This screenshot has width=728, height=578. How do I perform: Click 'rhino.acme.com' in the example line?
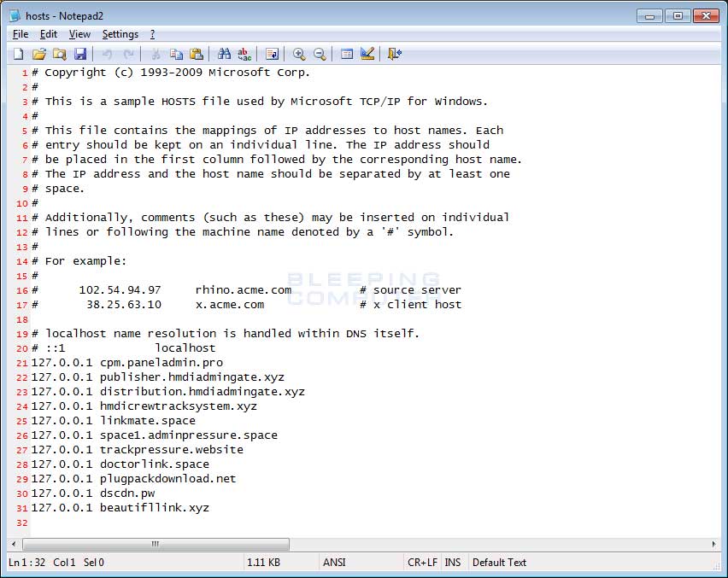244,290
